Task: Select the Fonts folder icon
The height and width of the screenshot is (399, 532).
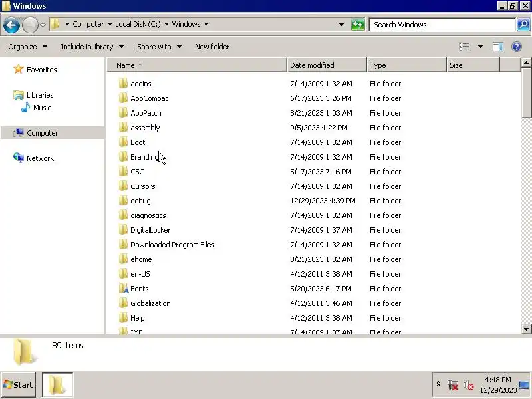Action: tap(124, 289)
